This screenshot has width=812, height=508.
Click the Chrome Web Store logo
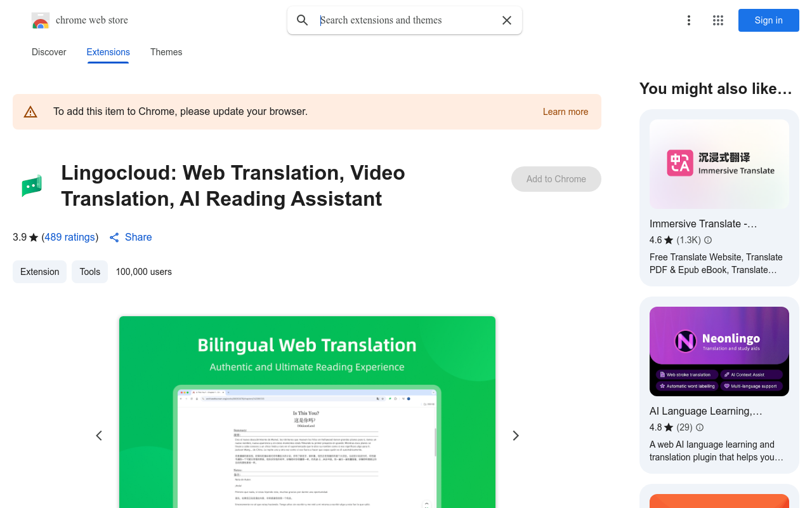pos(41,20)
